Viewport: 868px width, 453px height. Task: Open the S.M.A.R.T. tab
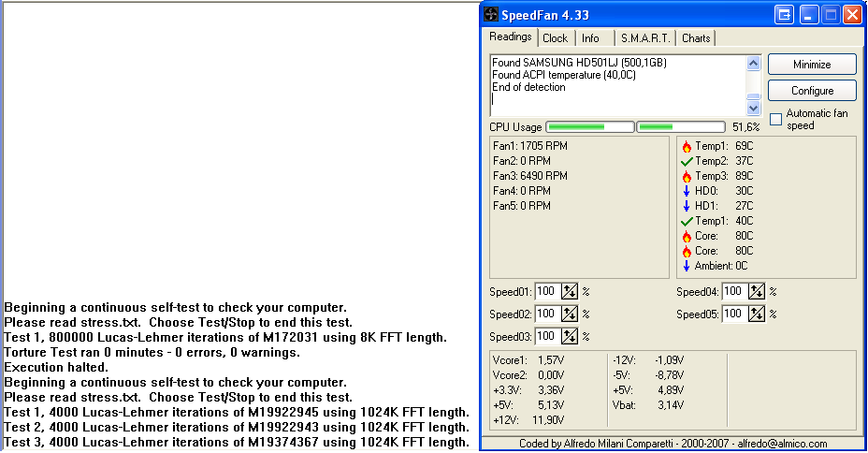pos(645,38)
